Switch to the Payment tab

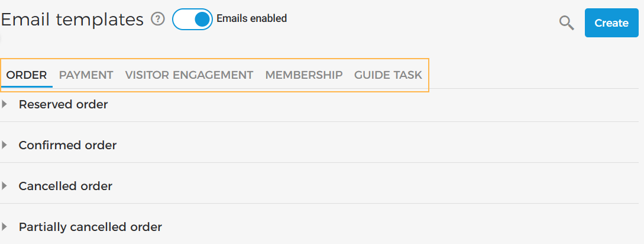click(86, 75)
